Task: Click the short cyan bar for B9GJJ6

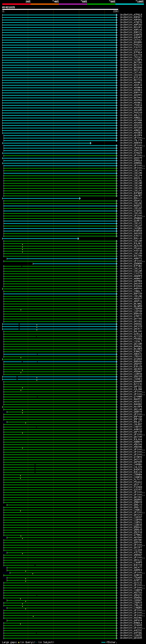Action: 41,239
